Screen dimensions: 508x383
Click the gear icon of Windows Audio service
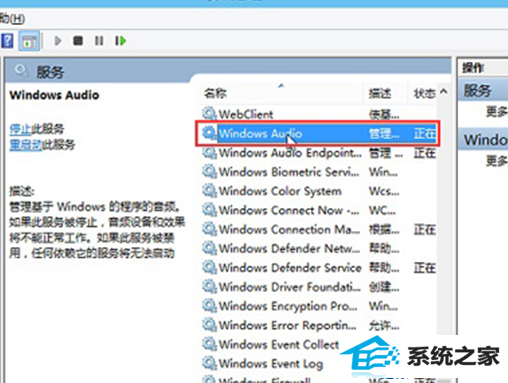pyautogui.click(x=209, y=133)
